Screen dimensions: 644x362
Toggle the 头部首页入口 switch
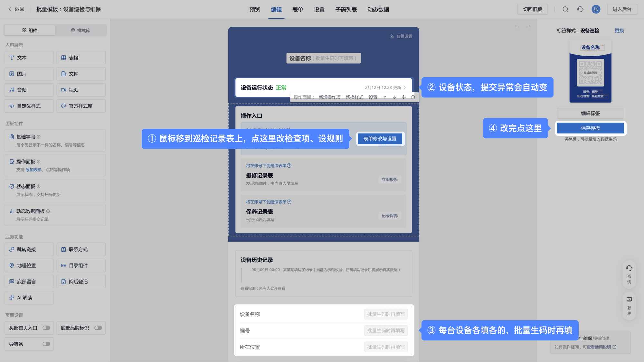pyautogui.click(x=46, y=328)
